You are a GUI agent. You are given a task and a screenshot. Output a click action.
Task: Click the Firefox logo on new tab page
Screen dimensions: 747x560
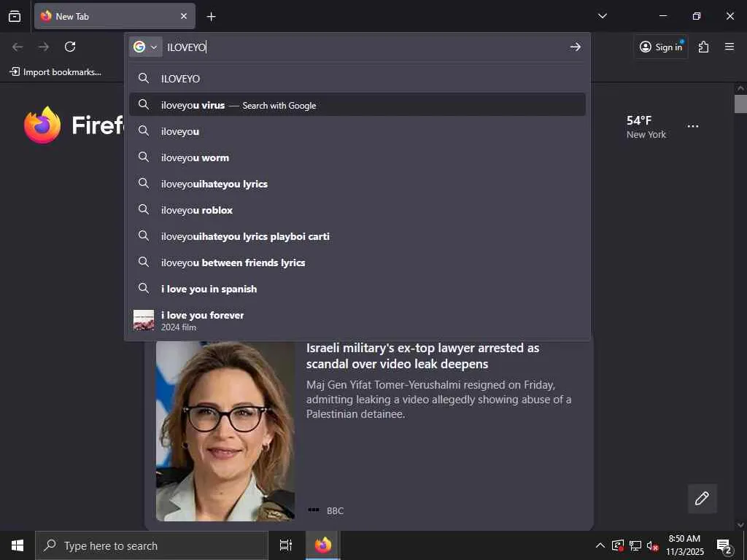[x=42, y=125]
